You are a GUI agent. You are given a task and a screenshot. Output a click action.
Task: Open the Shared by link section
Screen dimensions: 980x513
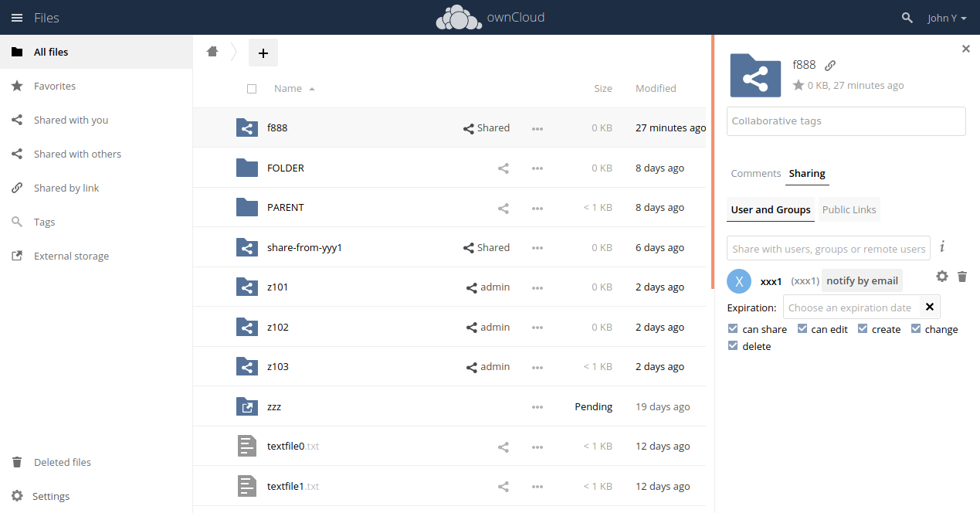pos(66,188)
